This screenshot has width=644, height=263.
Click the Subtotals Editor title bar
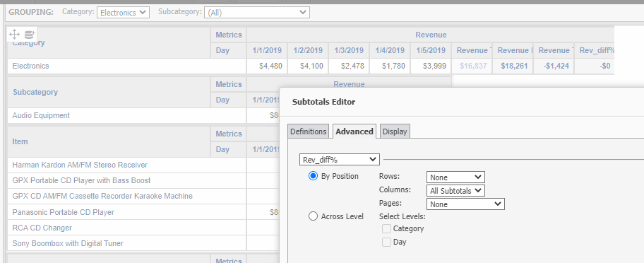(462, 102)
